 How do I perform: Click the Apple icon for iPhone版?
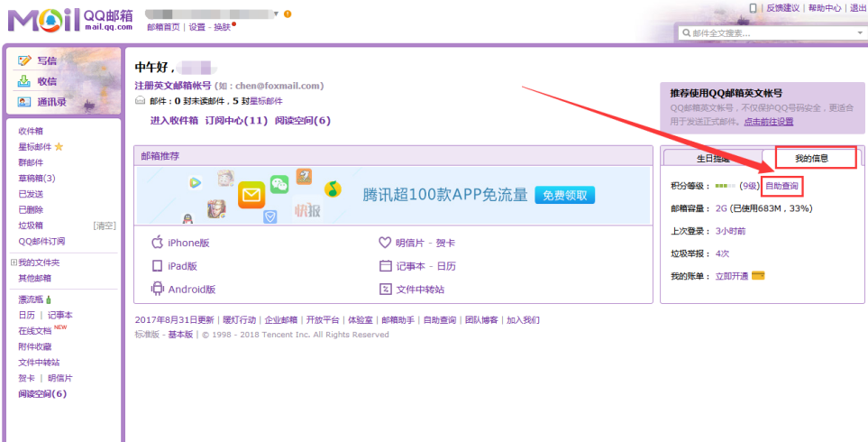coord(157,242)
